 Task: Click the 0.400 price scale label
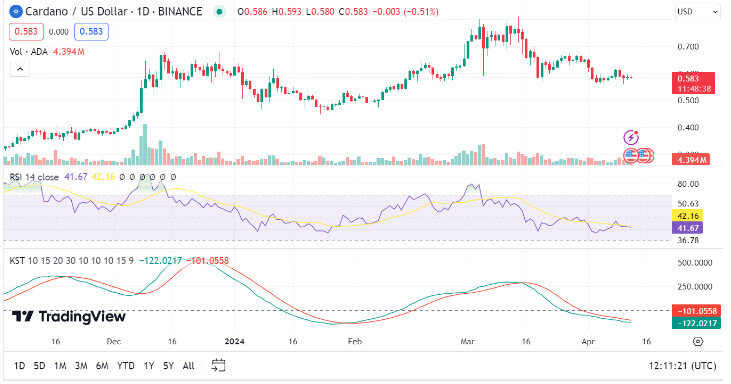[x=688, y=128]
